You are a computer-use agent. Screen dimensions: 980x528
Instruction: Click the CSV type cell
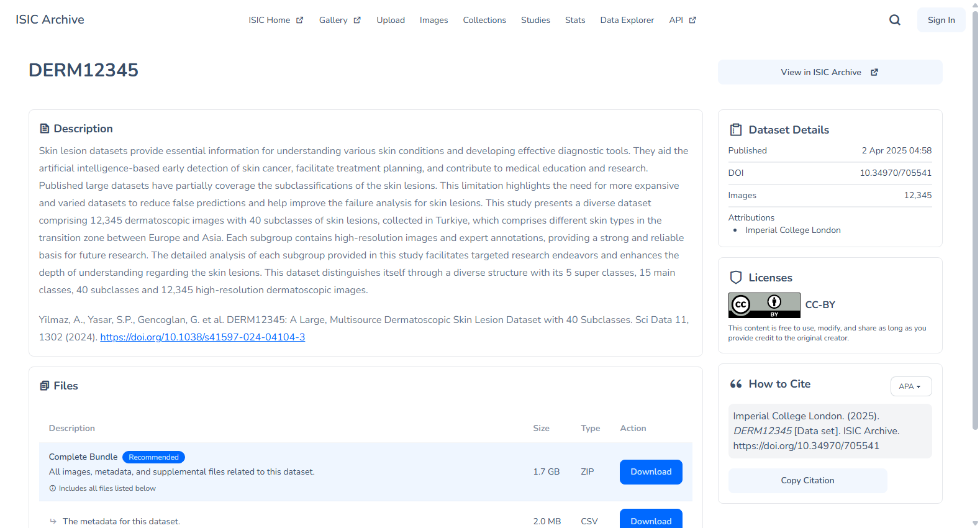click(589, 521)
